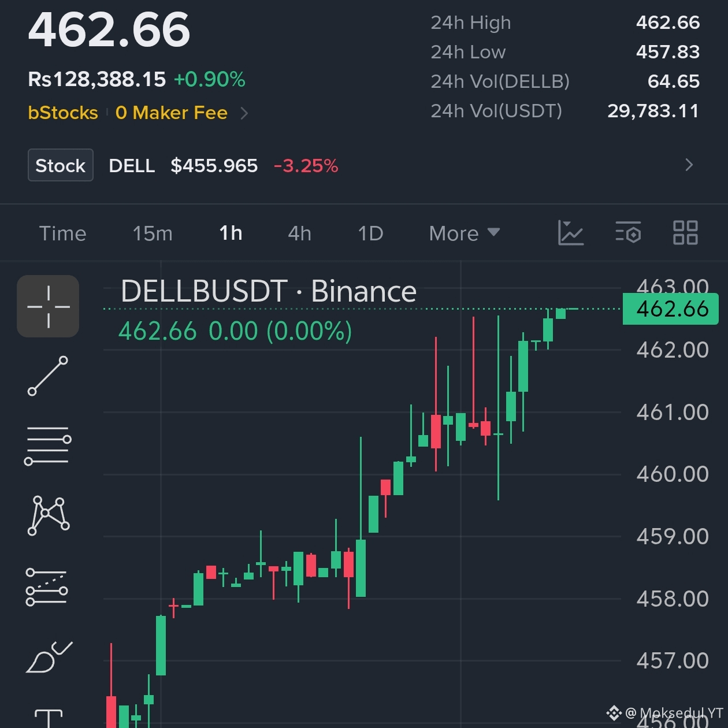
Task: Tap the 24h High value 462.66
Action: (x=668, y=23)
